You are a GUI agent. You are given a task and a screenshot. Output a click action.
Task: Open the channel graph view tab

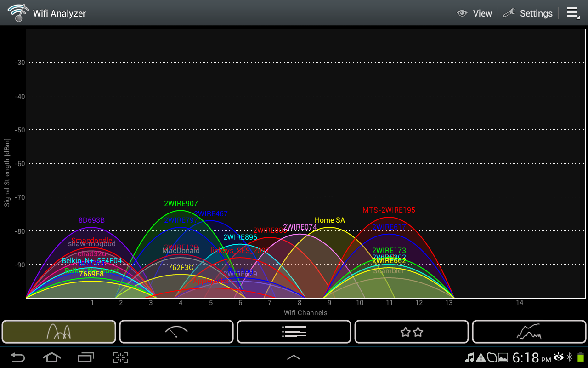point(59,332)
